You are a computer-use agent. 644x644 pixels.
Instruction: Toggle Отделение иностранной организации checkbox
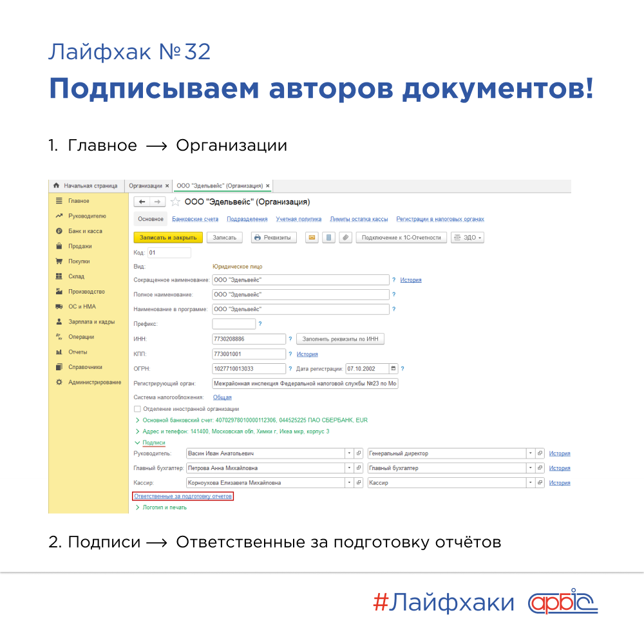click(x=138, y=409)
